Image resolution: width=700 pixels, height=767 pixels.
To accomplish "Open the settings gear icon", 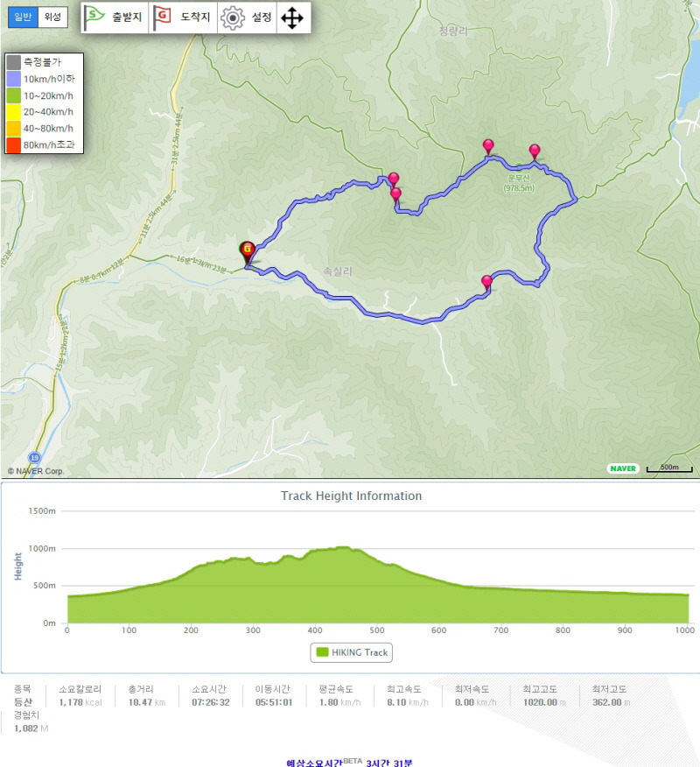I will click(x=233, y=18).
